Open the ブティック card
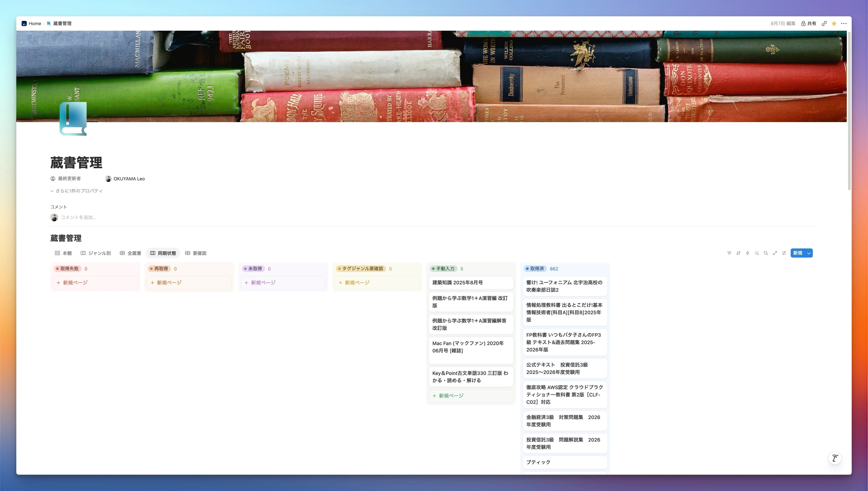 565,462
